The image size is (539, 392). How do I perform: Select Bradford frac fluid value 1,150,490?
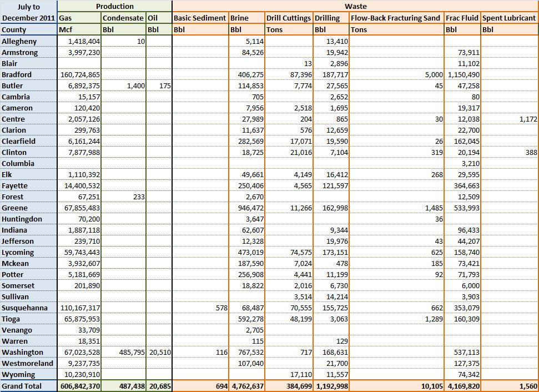(462, 74)
